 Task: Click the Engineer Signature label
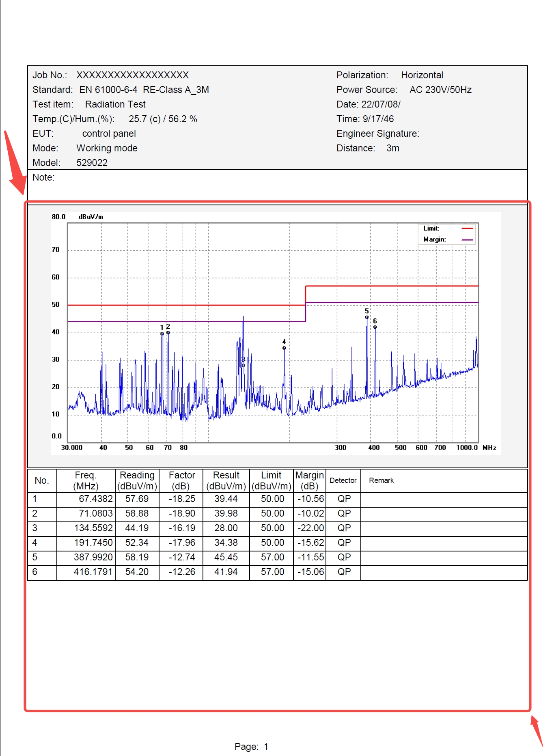pos(377,134)
